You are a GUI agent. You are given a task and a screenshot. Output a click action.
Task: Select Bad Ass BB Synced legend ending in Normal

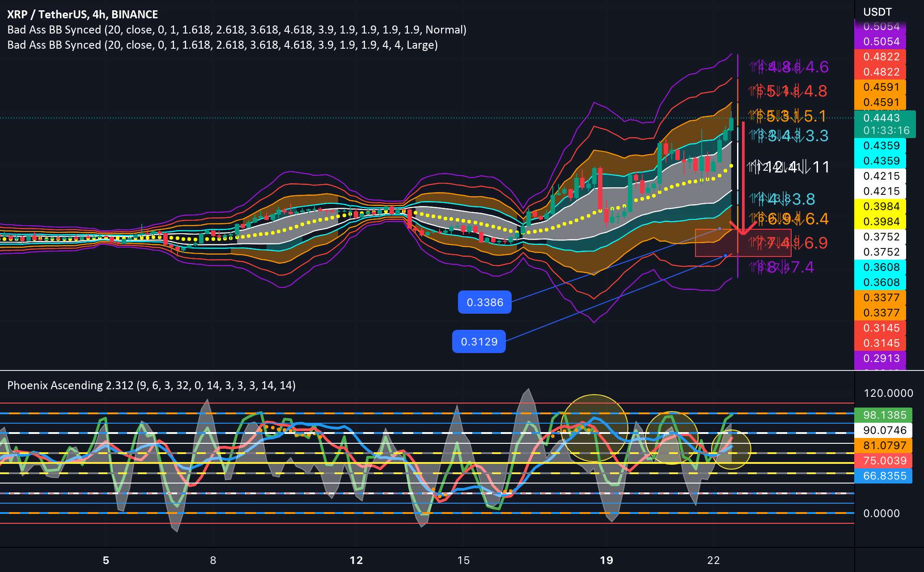pos(237,29)
